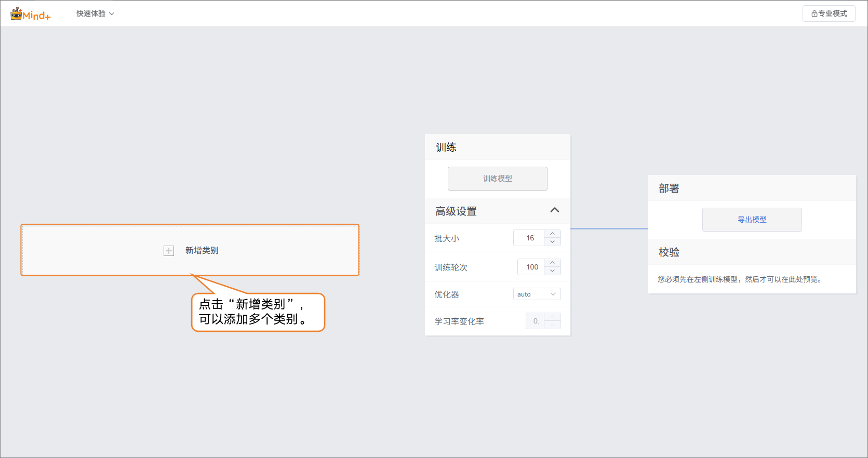The image size is (868, 458).
Task: Click the 新增类别 text label
Action: pos(202,250)
